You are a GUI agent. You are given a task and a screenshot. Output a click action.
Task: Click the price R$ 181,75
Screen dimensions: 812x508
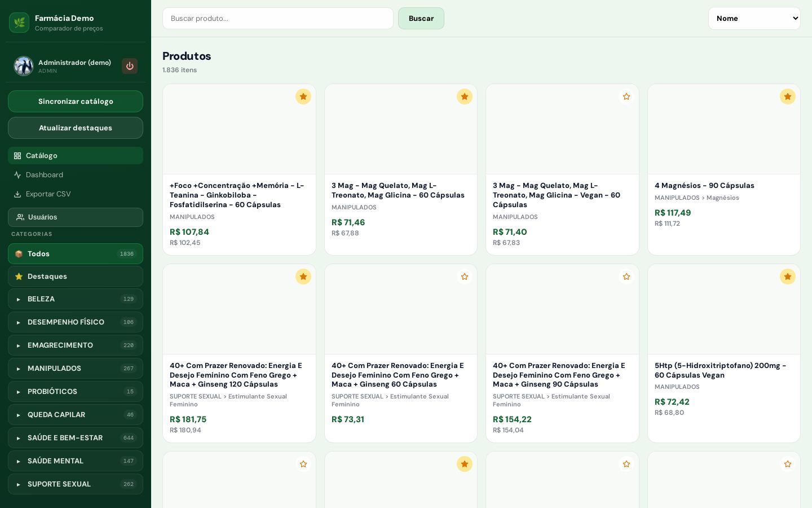click(188, 419)
